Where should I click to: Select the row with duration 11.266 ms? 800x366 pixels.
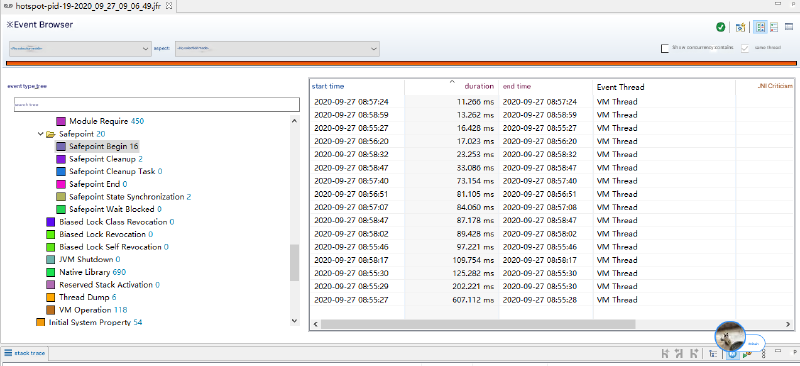(x=552, y=102)
